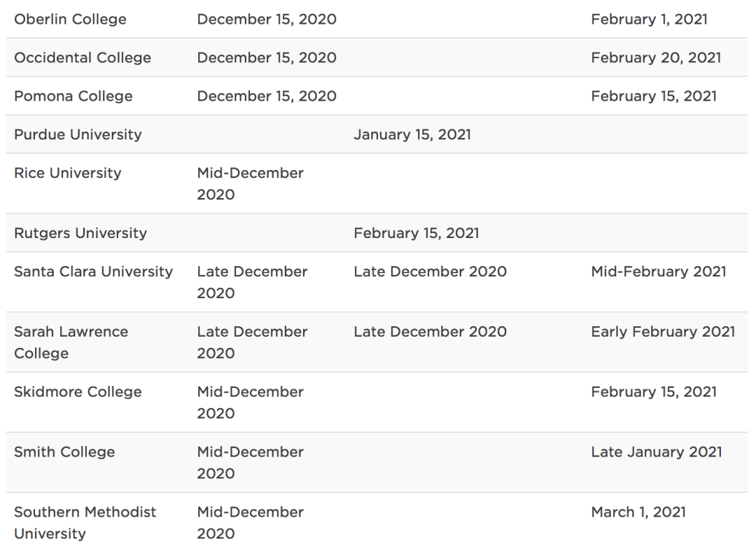Select the February 20, 2021 date cell

point(655,57)
